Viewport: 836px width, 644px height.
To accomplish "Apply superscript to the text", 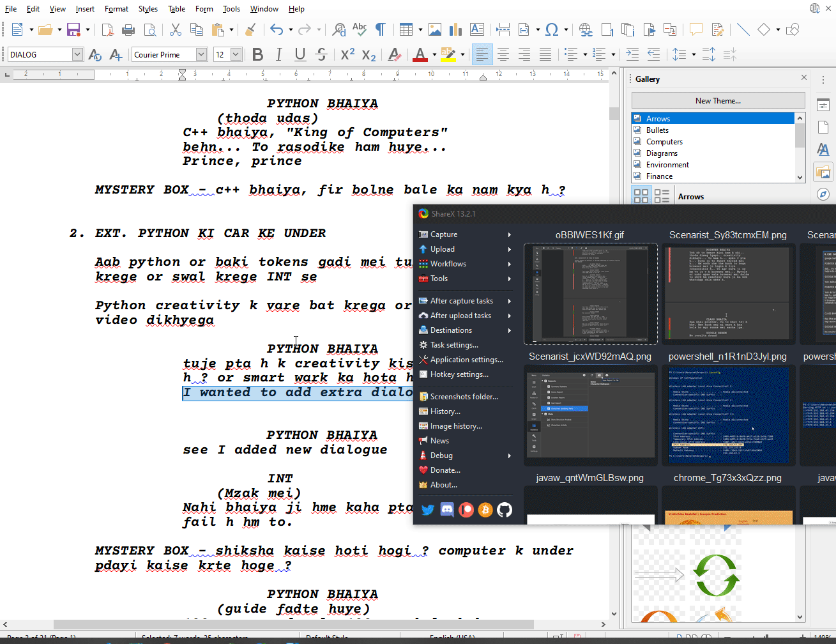I will 347,55.
